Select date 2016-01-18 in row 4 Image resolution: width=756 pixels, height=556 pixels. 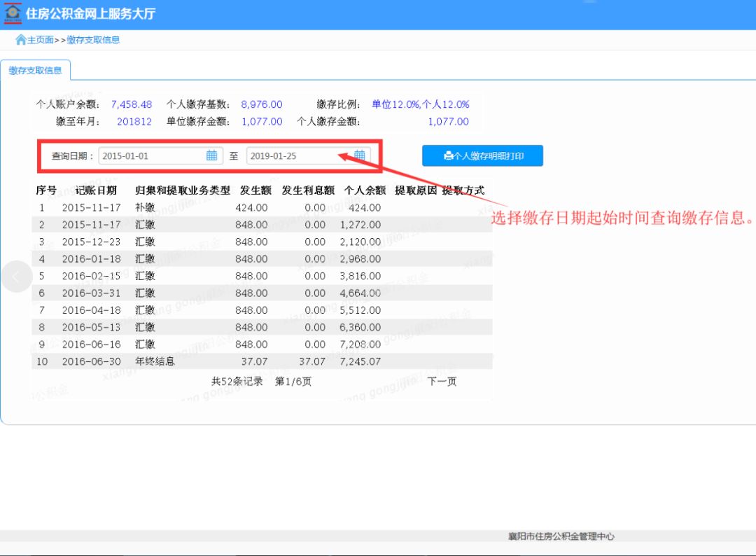[x=92, y=259]
